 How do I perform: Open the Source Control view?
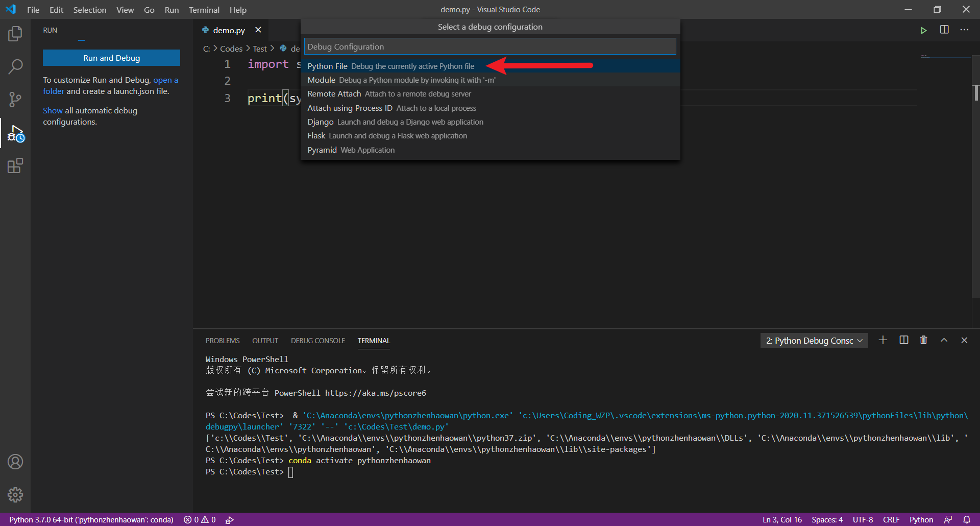(15, 99)
